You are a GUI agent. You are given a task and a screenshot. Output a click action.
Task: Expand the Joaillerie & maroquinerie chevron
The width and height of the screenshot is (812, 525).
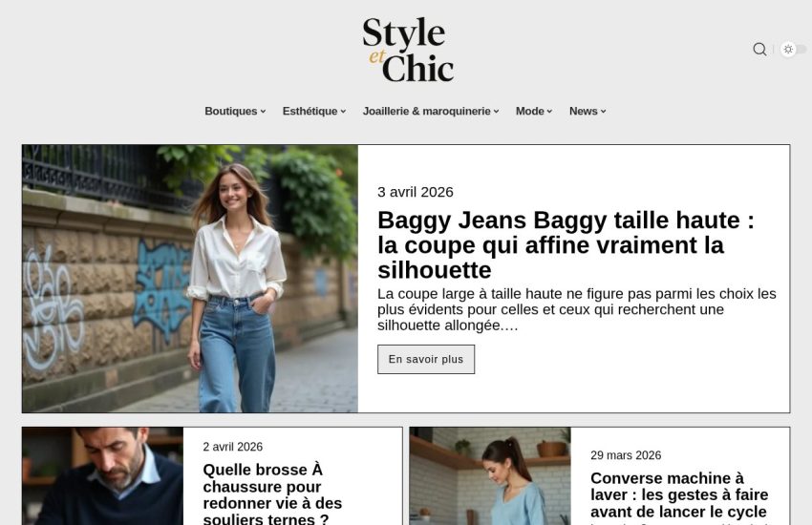(496, 112)
